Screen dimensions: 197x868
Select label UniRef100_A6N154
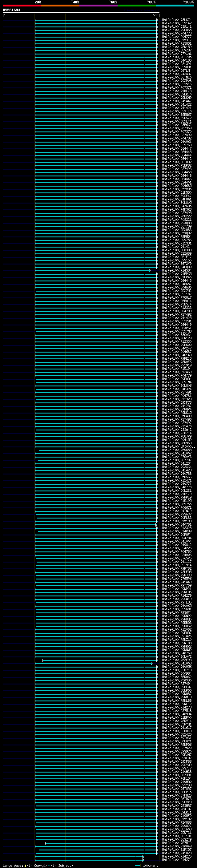pos(176,778)
